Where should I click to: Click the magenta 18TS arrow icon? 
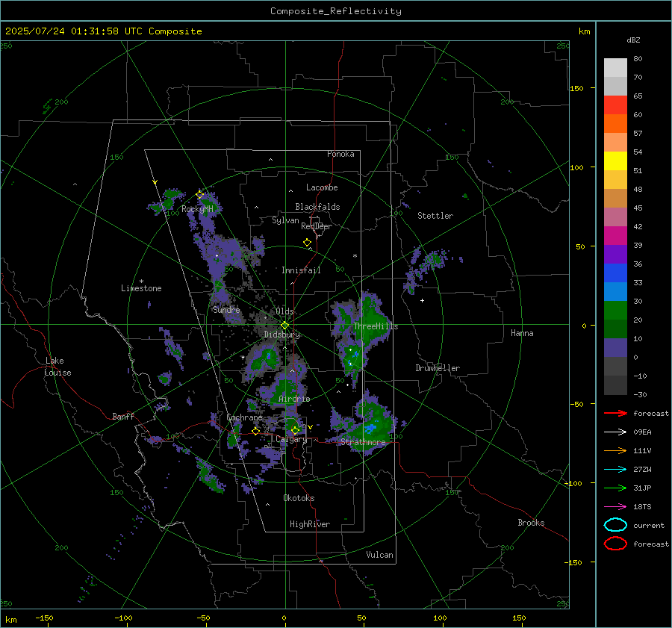click(x=615, y=507)
